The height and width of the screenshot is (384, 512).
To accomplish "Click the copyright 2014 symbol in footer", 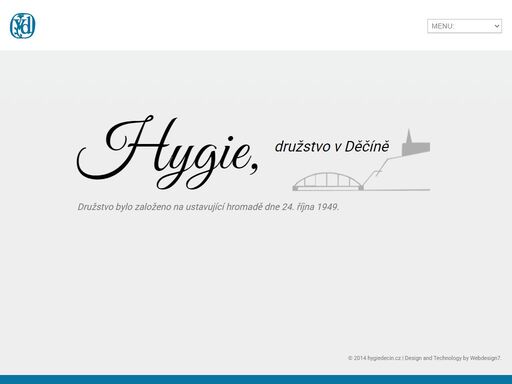I will [x=350, y=358].
